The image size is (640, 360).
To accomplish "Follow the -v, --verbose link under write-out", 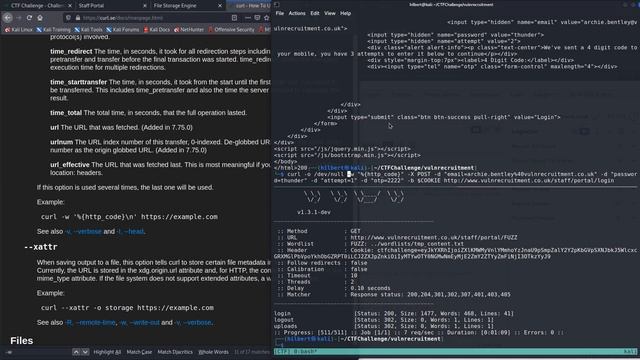I will pos(83,231).
